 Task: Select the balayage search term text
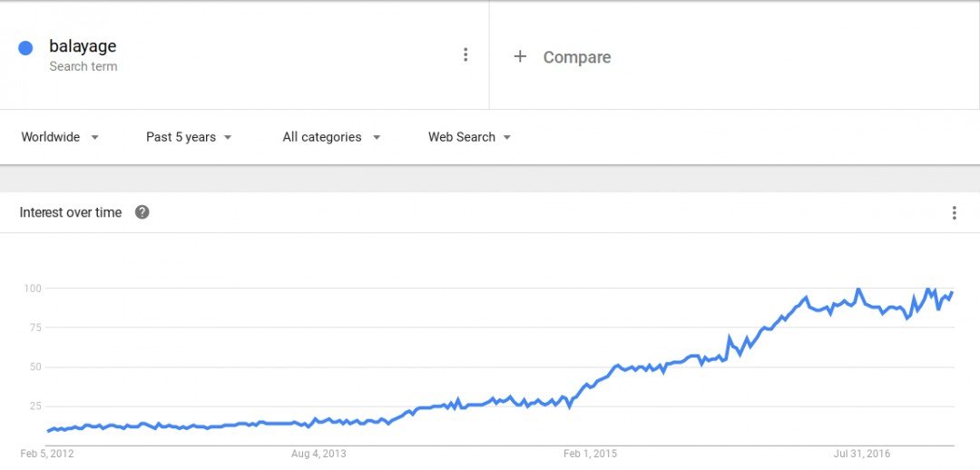pyautogui.click(x=83, y=46)
